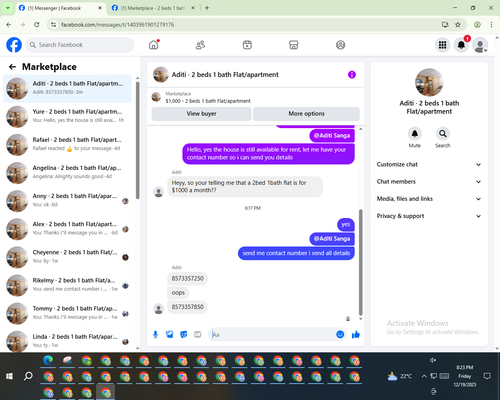Mute the chat using the bell icon

[x=415, y=134]
